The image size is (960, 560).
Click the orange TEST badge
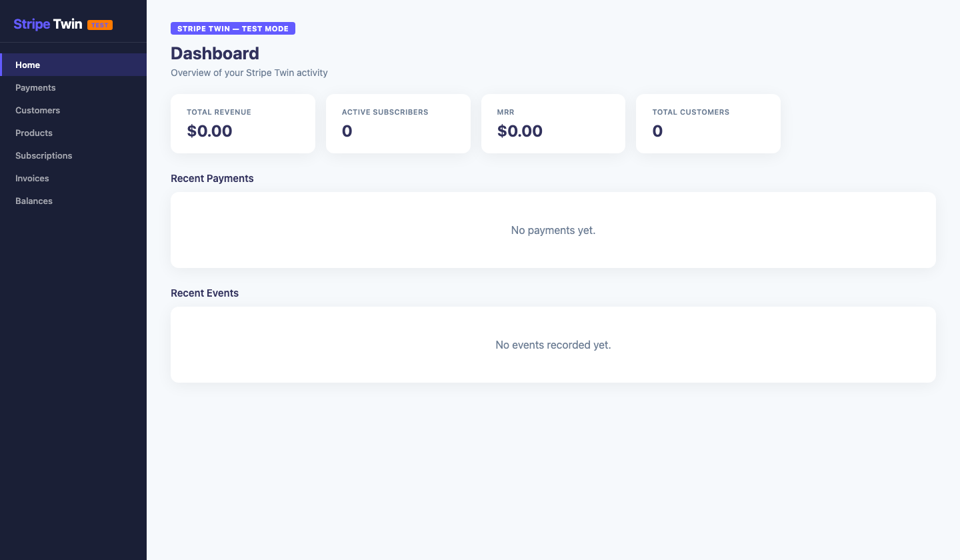(100, 25)
